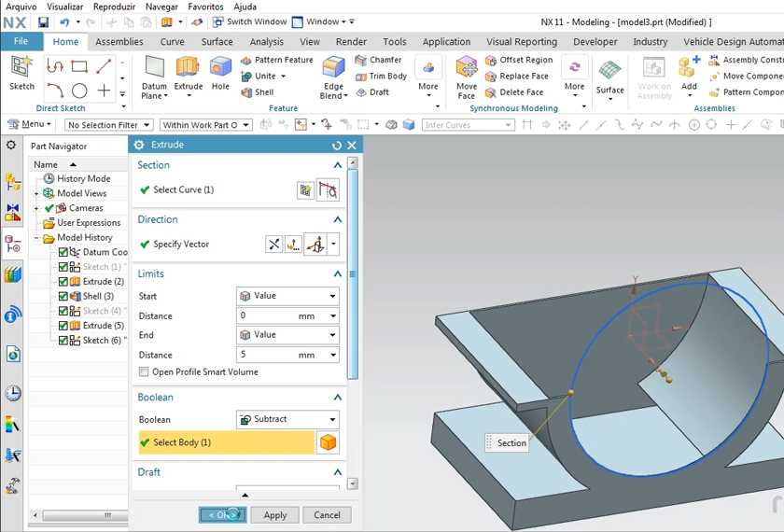Click the Select Body color cube swatch

[328, 443]
